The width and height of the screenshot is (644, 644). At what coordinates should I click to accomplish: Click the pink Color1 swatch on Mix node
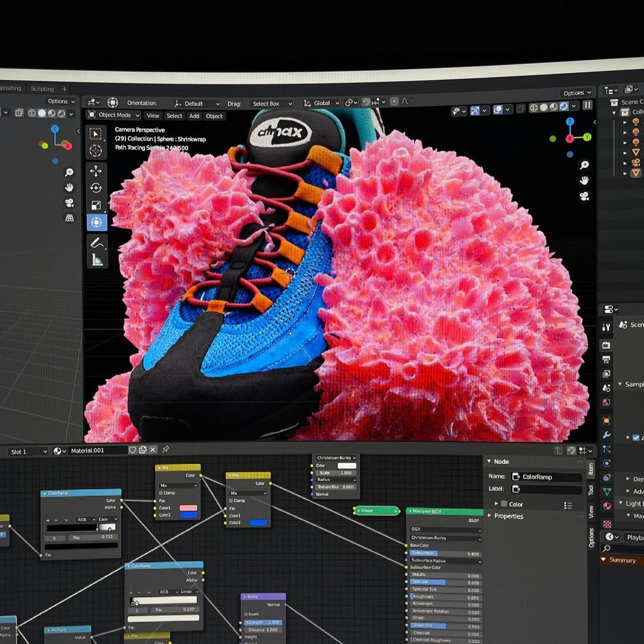click(188, 508)
